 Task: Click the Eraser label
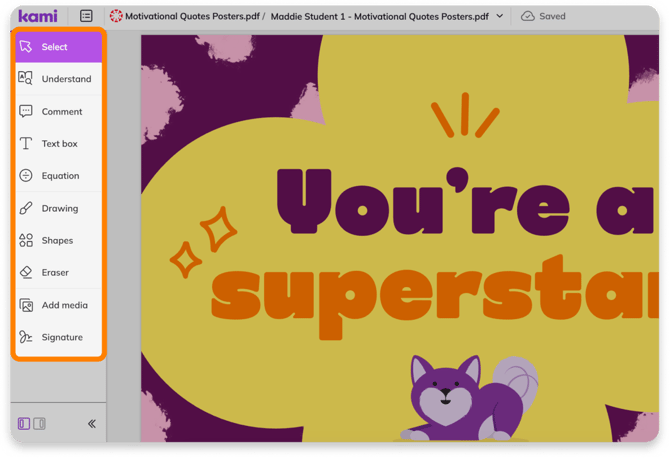(x=55, y=273)
